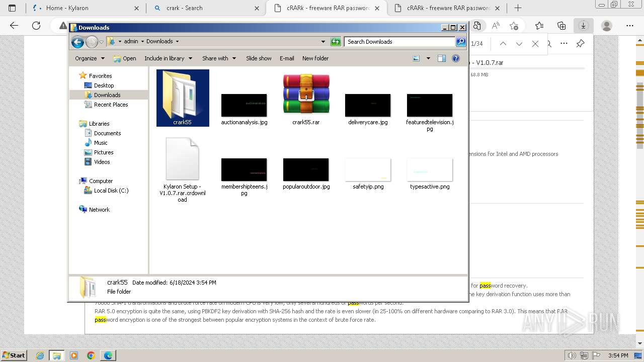644x362 pixels.
Task: Click the E-mail toolbar button
Action: pos(287,58)
